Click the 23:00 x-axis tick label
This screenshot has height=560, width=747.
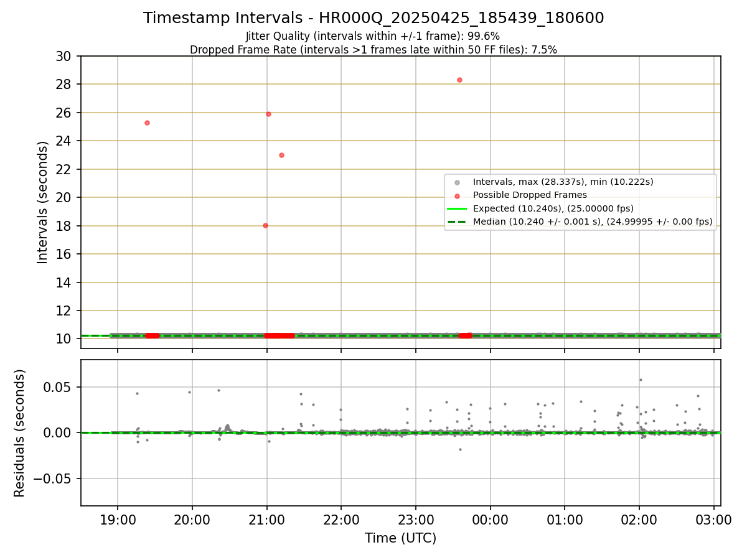click(x=416, y=520)
